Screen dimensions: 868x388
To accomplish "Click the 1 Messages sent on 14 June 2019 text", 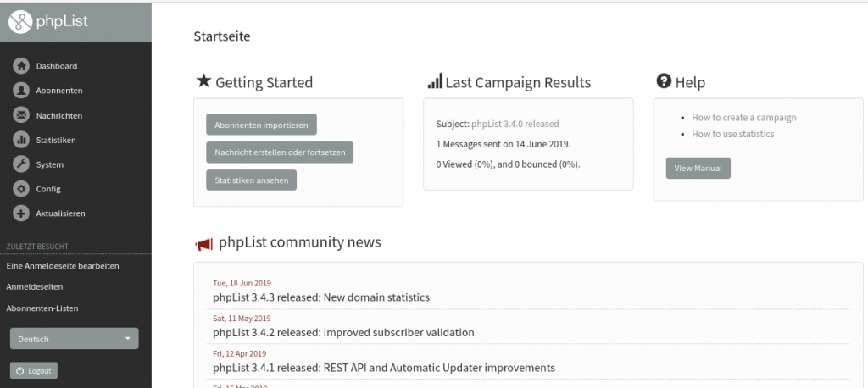I will point(504,144).
